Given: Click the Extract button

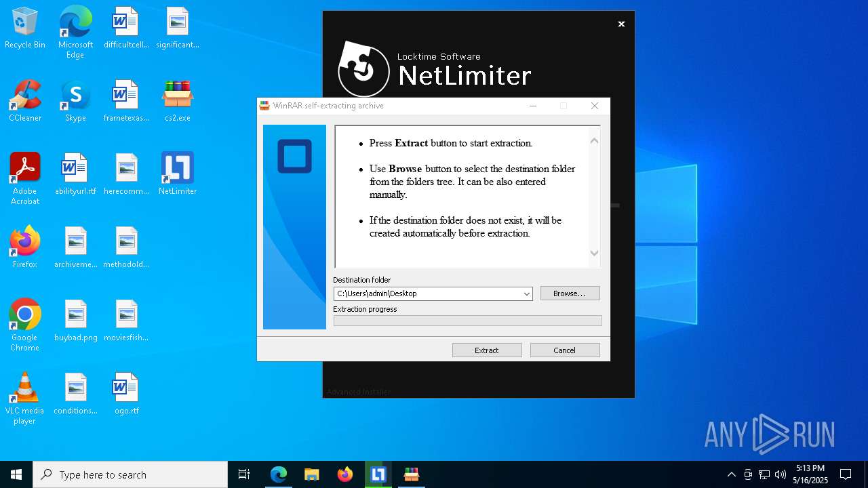Looking at the screenshot, I should tap(487, 350).
